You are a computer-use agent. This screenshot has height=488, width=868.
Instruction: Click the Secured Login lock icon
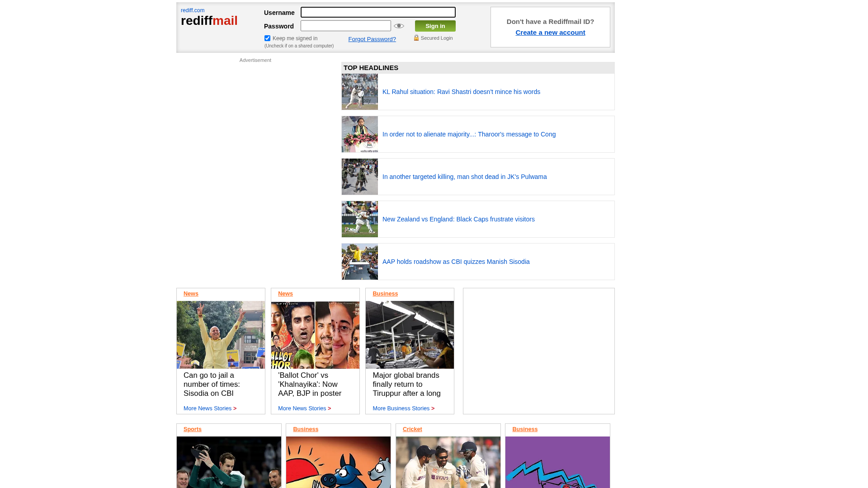coord(416,38)
